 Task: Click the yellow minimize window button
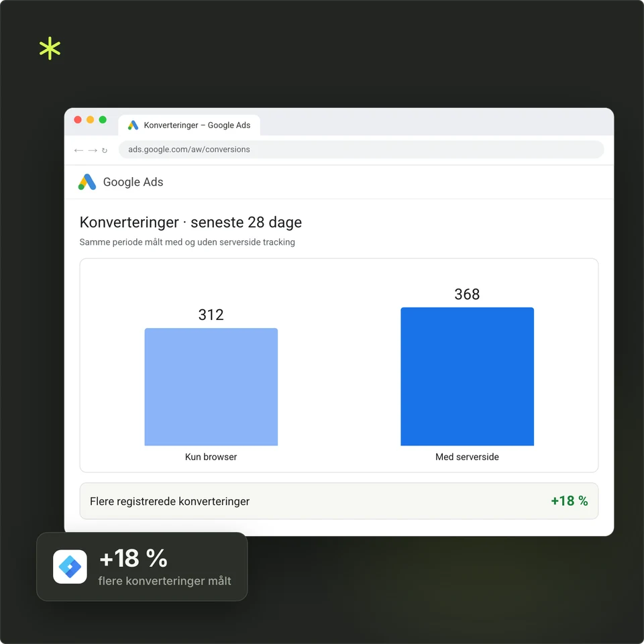90,119
